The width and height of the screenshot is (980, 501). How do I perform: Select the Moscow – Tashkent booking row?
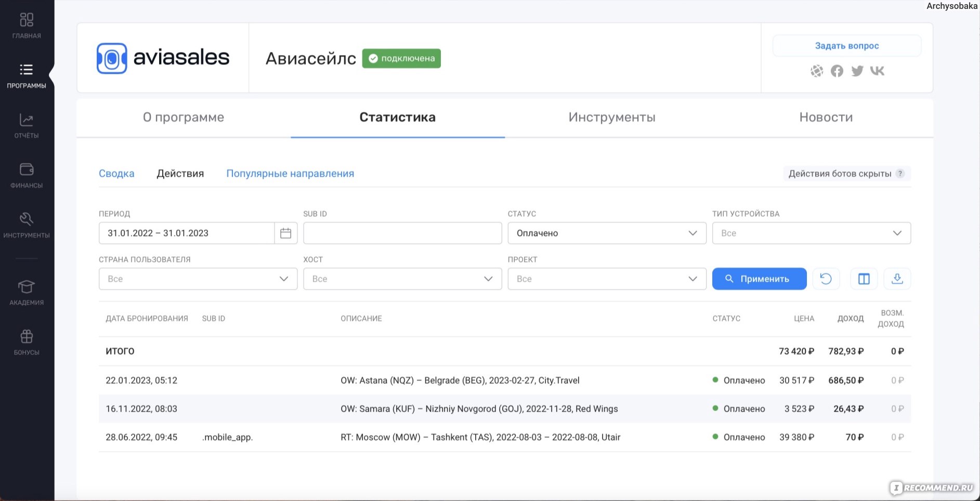[505, 438]
